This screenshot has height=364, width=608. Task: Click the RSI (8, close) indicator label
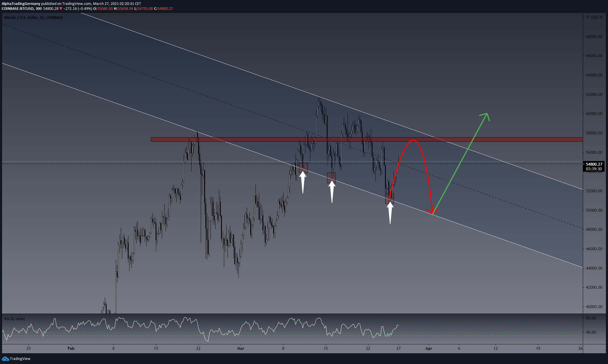point(14,319)
